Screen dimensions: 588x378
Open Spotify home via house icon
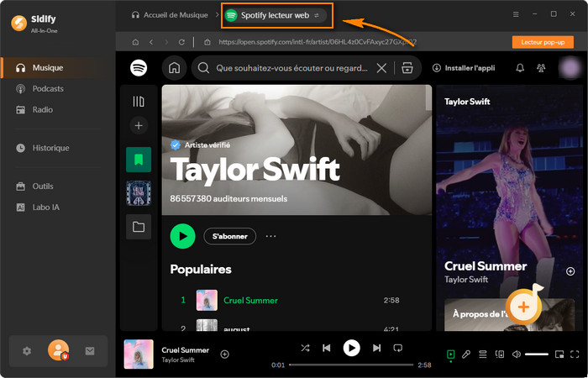click(174, 68)
